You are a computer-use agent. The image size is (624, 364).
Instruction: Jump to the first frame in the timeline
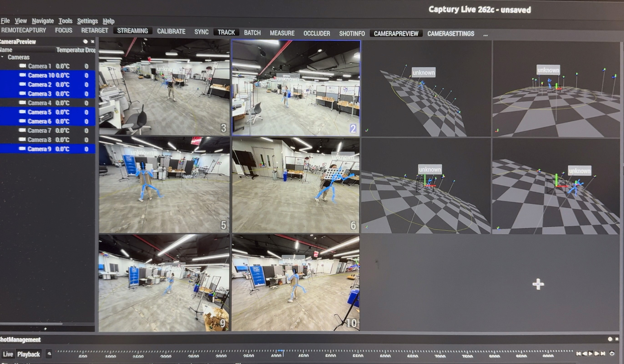coord(579,354)
